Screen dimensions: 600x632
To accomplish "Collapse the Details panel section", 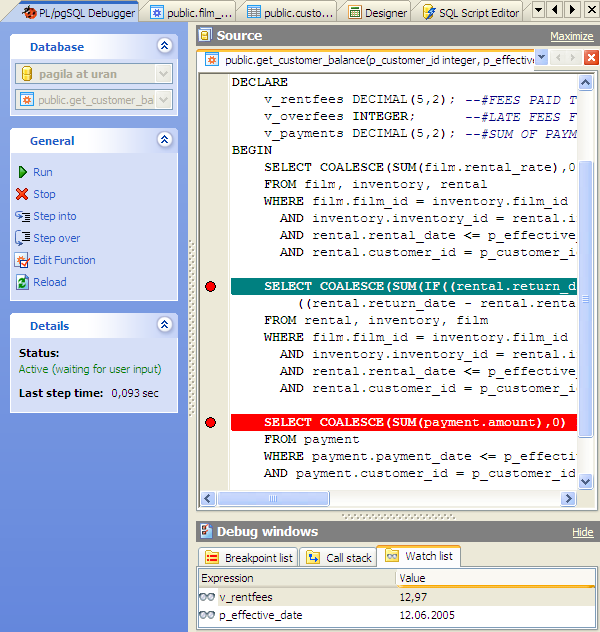I will click(165, 325).
